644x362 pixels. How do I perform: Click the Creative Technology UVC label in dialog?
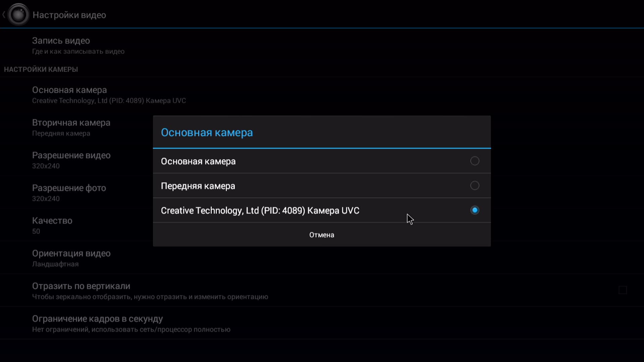(260, 210)
